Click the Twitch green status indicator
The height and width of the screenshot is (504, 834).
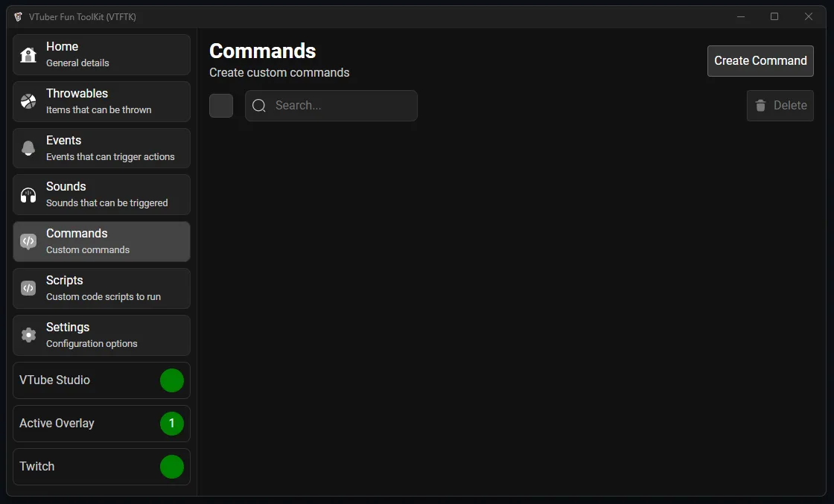[x=172, y=467]
